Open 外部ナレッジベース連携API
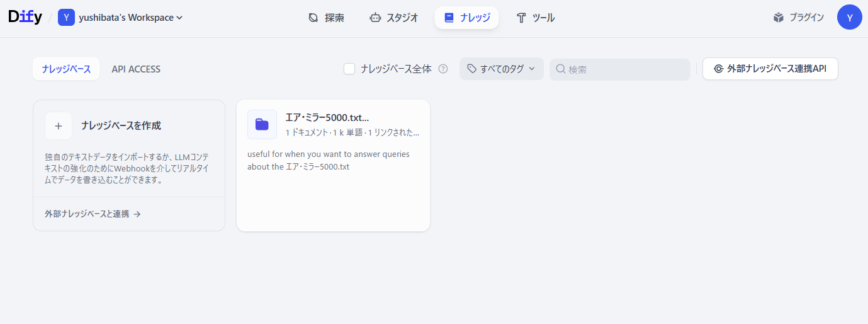This screenshot has width=868, height=324. [x=770, y=69]
